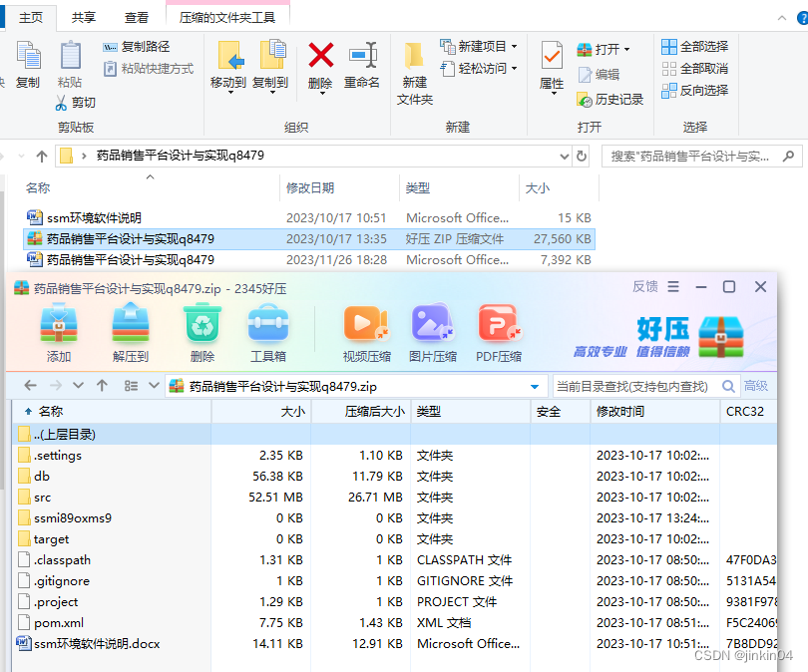
Task: Open Compressed Folder Tools (压缩的文件夹工具) tab
Action: (227, 18)
